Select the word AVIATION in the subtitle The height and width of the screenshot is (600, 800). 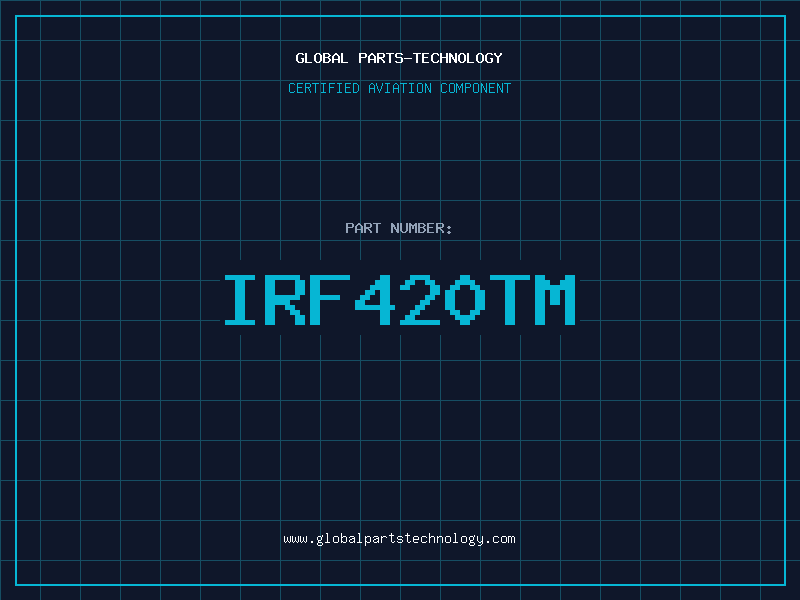[x=400, y=89]
